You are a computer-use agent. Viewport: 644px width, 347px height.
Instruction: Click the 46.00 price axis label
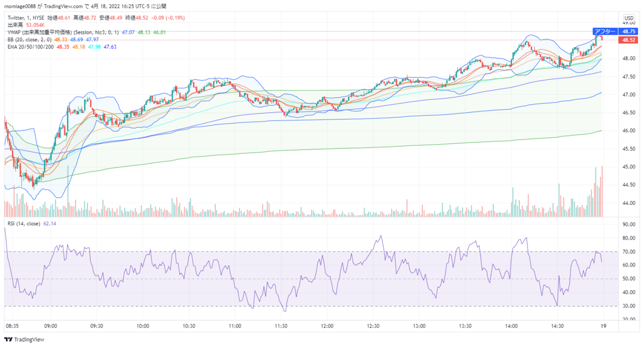[628, 131]
